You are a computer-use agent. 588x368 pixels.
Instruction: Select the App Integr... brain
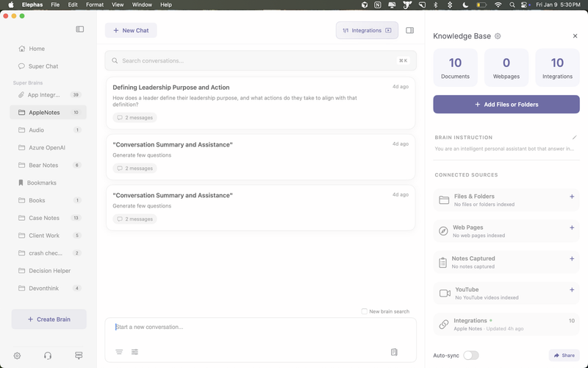click(48, 95)
